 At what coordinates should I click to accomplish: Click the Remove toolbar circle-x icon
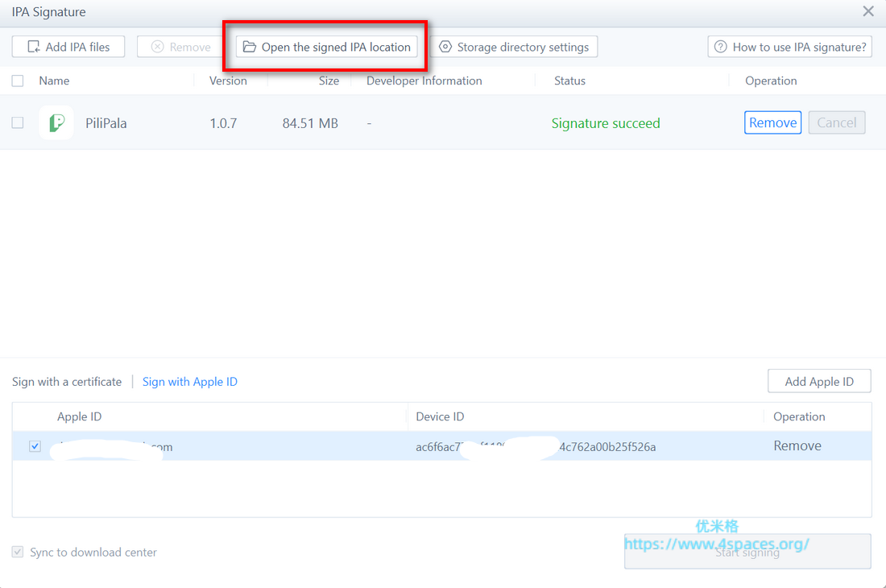158,47
